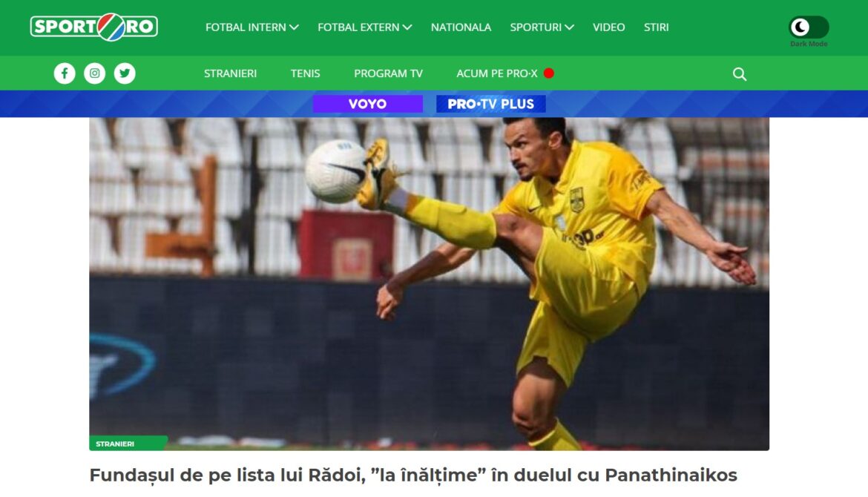The width and height of the screenshot is (868, 497).
Task: Open the VOYO banner logo
Action: click(x=367, y=104)
